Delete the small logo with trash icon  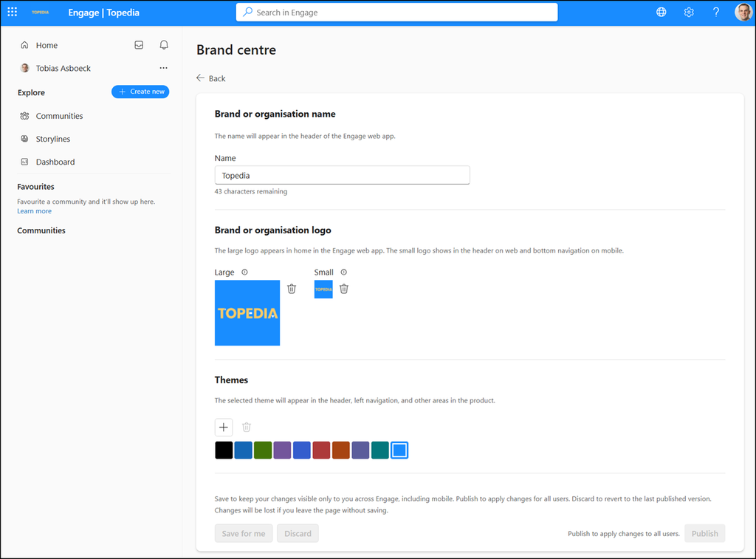pos(344,289)
